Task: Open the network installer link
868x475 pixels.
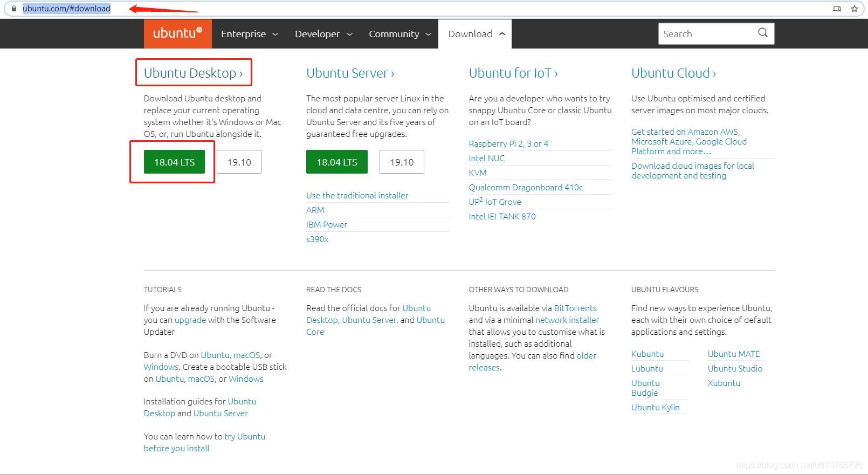Action: [567, 320]
